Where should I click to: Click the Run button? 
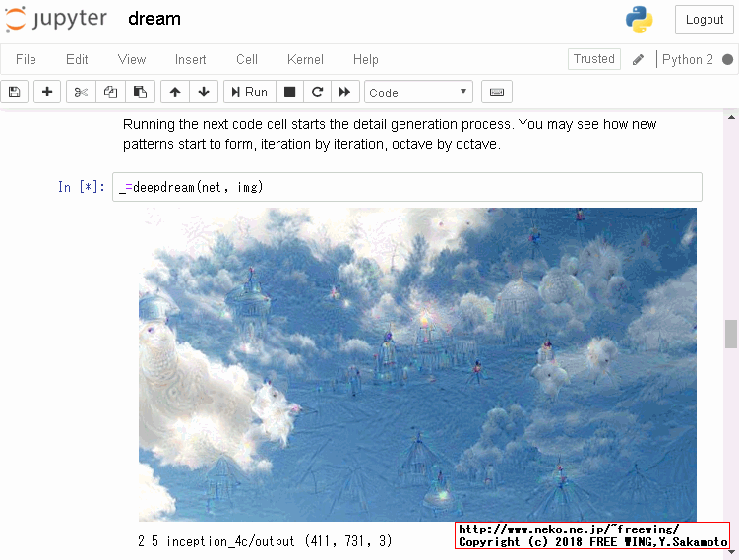coord(249,93)
